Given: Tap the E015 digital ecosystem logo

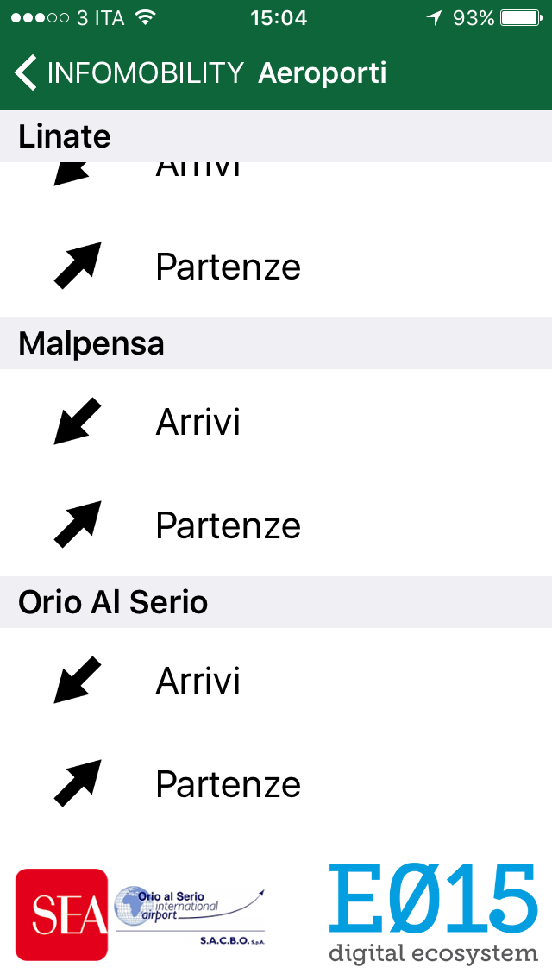Looking at the screenshot, I should point(433,911).
